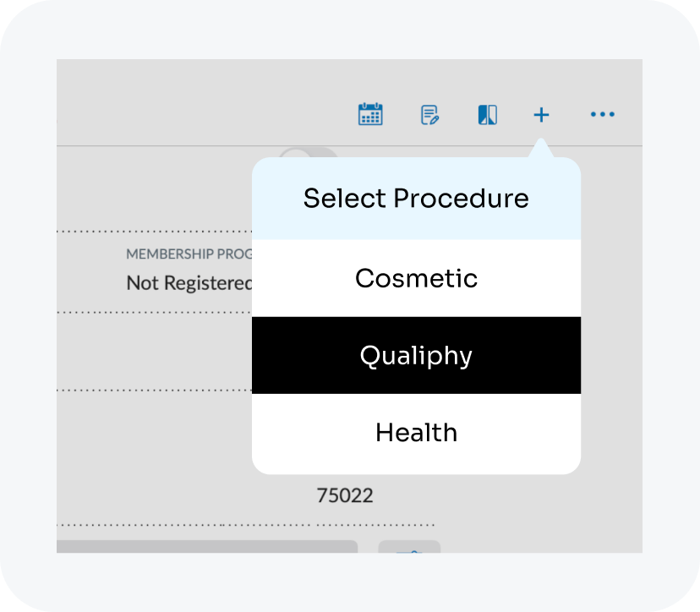Open the calendar icon in toolbar
Screen dimensions: 700x612
370,114
